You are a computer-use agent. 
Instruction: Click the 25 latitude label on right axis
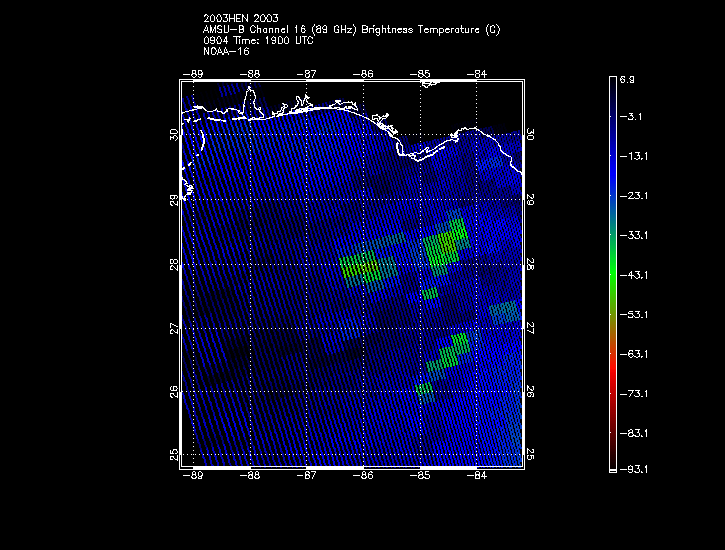(x=531, y=455)
